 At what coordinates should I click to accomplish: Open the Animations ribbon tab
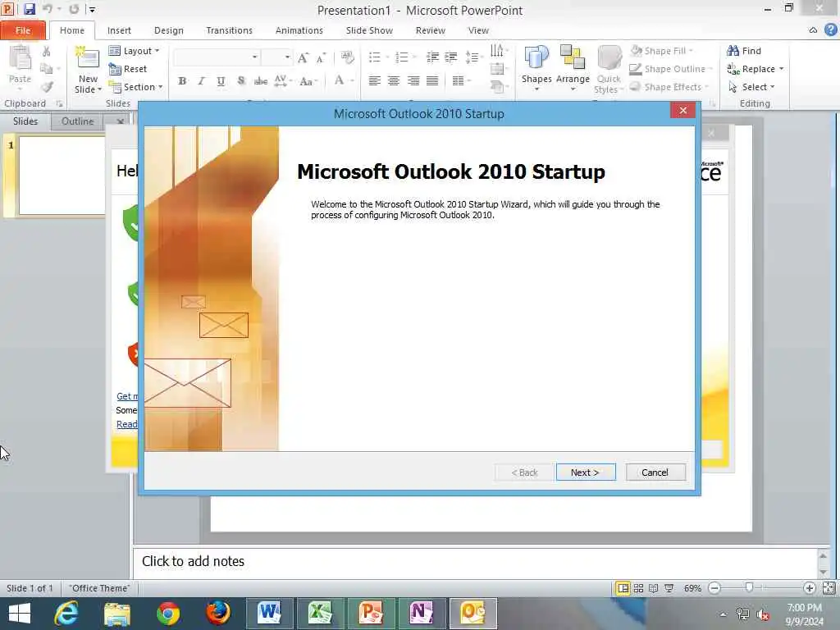click(299, 30)
